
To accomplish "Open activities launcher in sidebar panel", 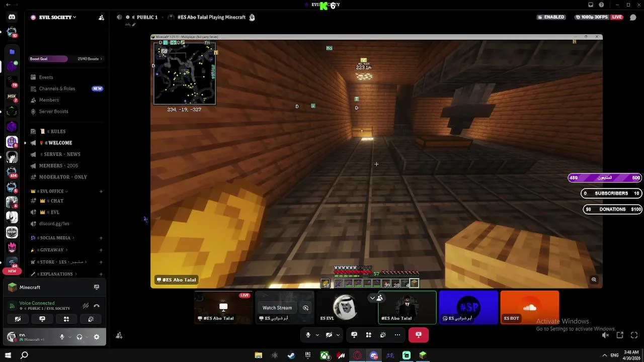I will pos(66,319).
